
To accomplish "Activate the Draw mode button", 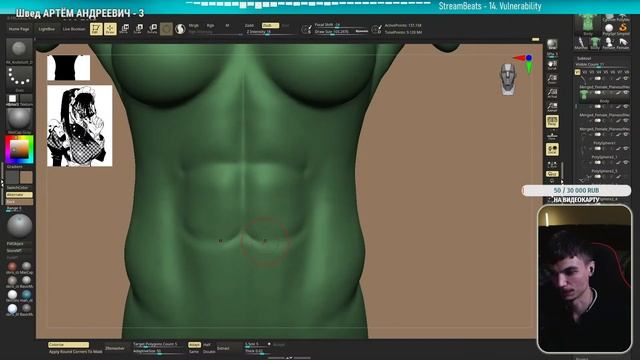I will [110, 29].
